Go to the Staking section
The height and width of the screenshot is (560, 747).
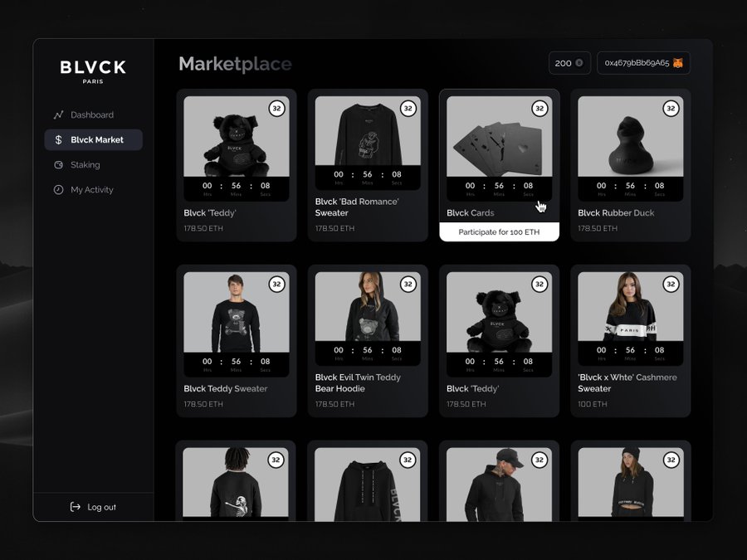click(x=93, y=165)
